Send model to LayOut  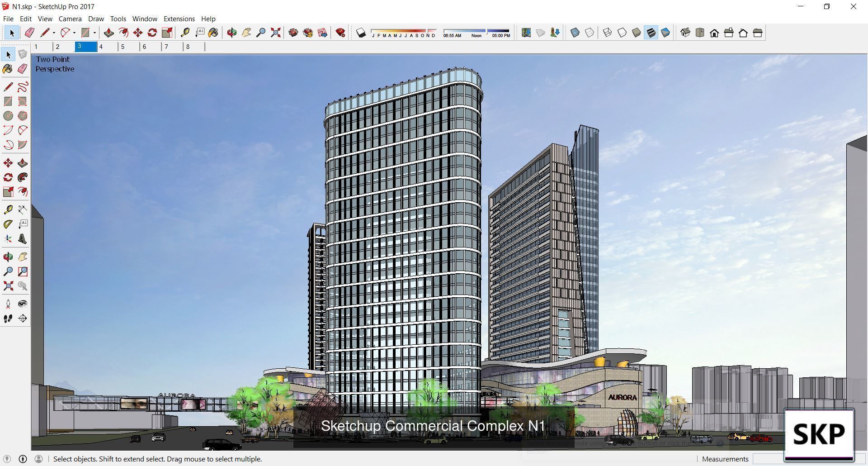322,33
